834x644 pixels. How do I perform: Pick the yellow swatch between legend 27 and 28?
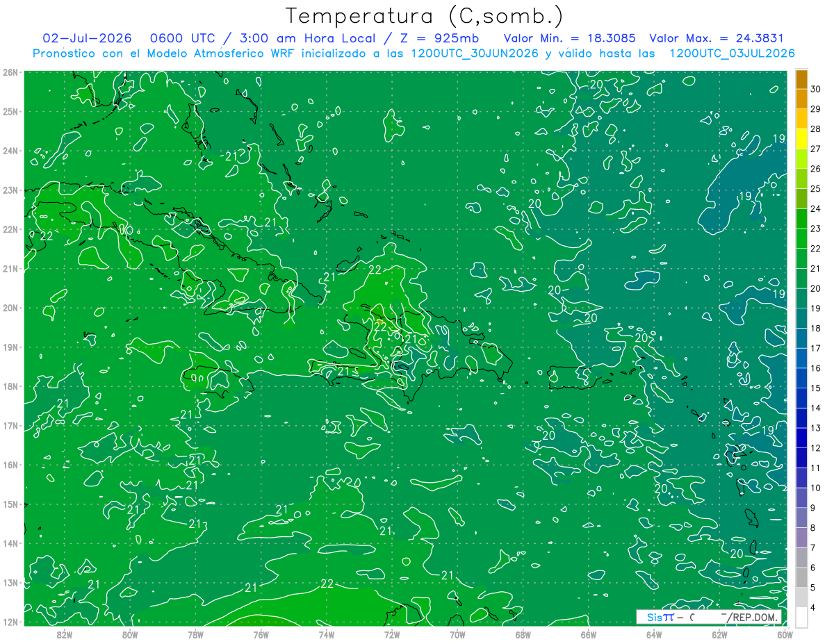[x=801, y=139]
